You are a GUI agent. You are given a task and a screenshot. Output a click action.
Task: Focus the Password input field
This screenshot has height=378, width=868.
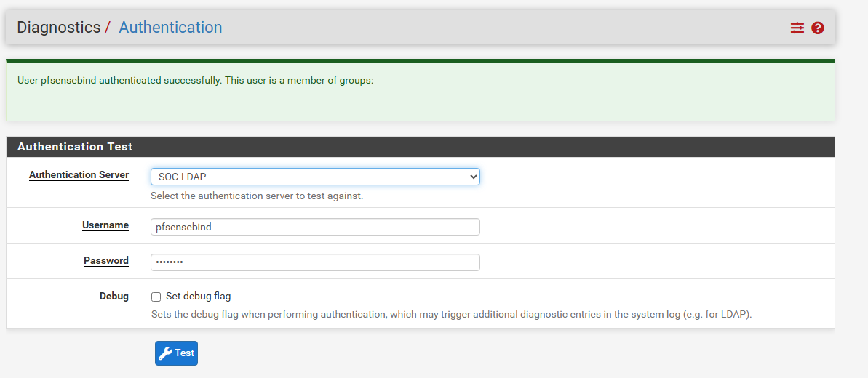[x=315, y=262]
